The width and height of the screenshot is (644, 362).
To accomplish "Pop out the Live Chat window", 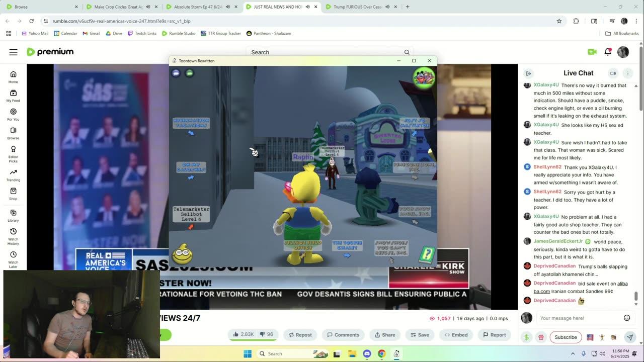I will tap(613, 73).
